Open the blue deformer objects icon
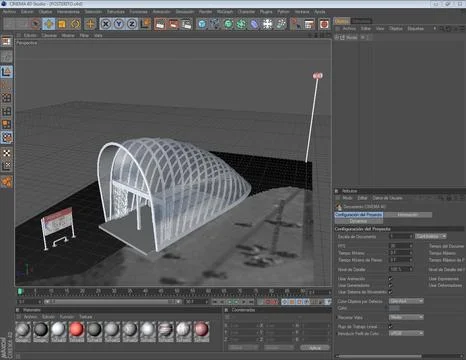Screen dimensions: 466x360 click(x=255, y=24)
